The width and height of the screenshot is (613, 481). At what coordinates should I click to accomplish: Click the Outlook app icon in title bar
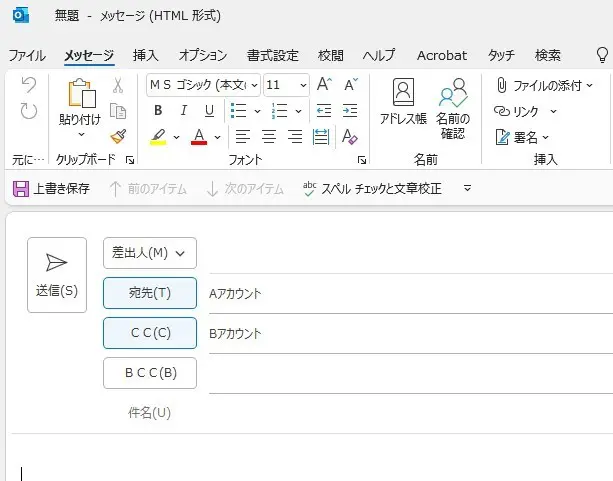[20, 16]
